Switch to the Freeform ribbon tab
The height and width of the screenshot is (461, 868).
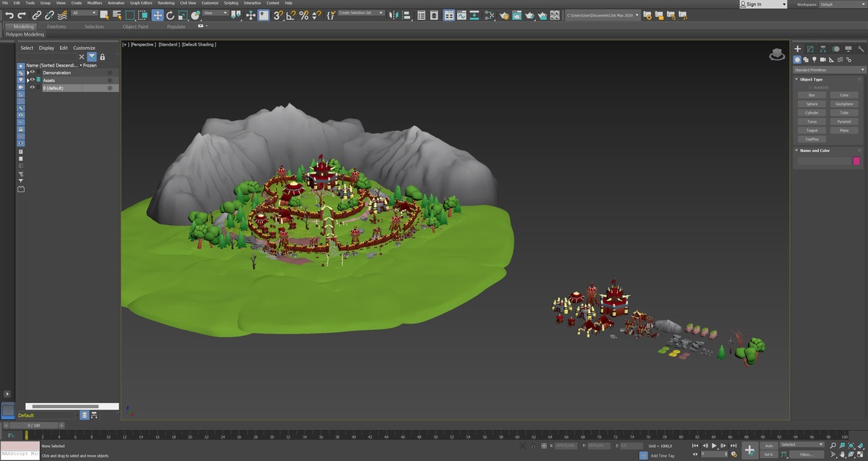56,27
